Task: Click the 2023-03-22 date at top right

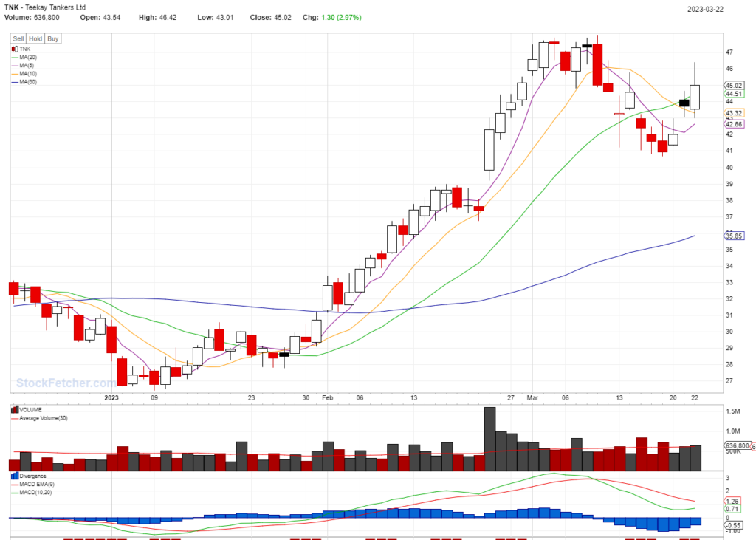Action: pos(705,9)
